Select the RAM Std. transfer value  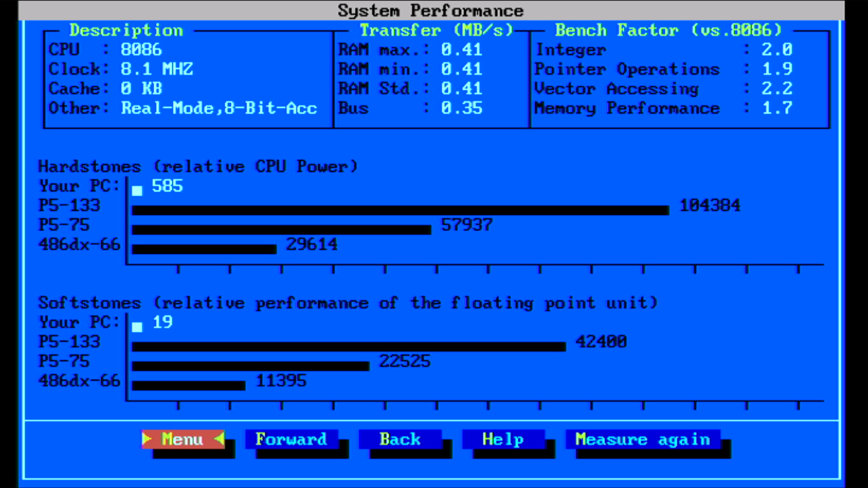462,88
